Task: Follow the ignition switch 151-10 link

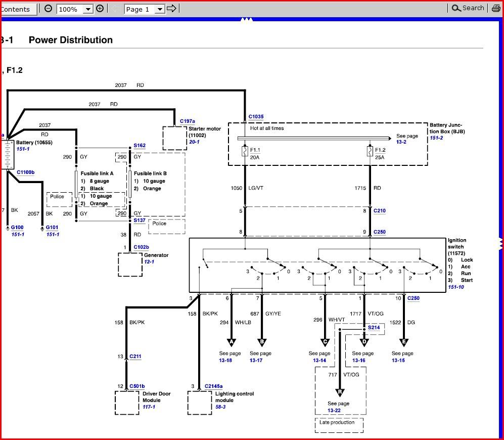Action: (456, 287)
